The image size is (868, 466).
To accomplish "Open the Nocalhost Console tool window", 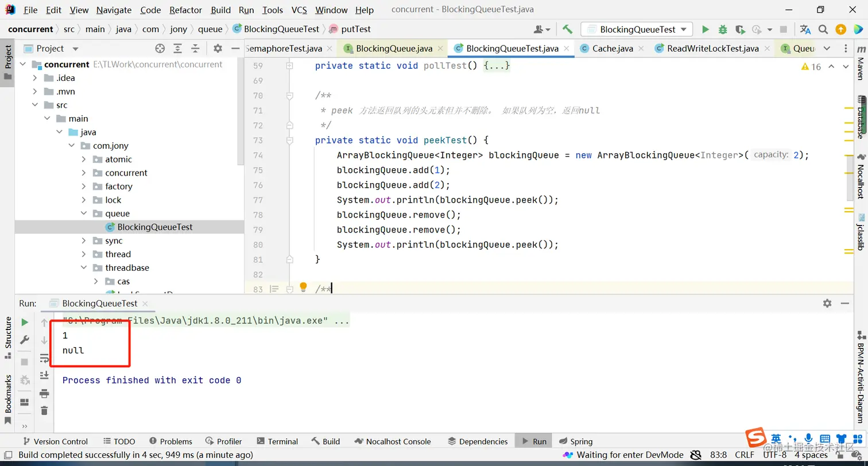I will [393, 441].
